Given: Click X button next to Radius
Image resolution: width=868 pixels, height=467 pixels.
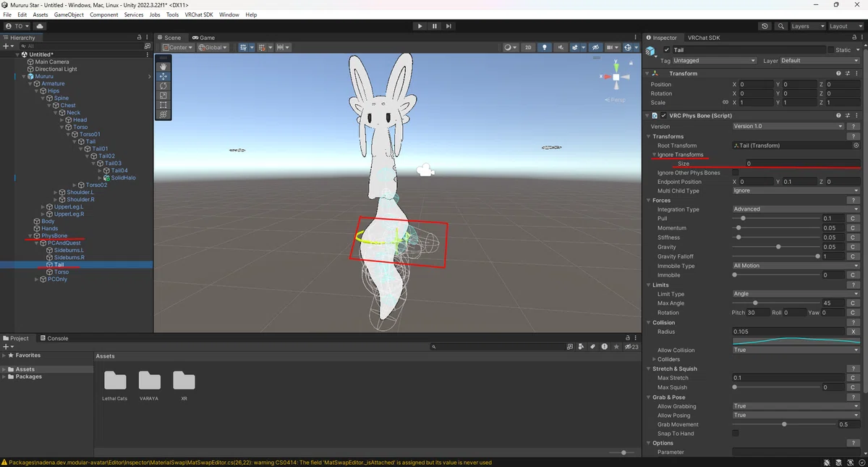Looking at the screenshot, I should [854, 332].
